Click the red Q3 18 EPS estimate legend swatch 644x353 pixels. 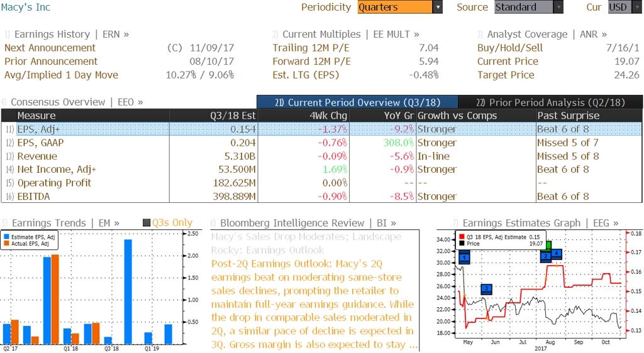[462, 237]
